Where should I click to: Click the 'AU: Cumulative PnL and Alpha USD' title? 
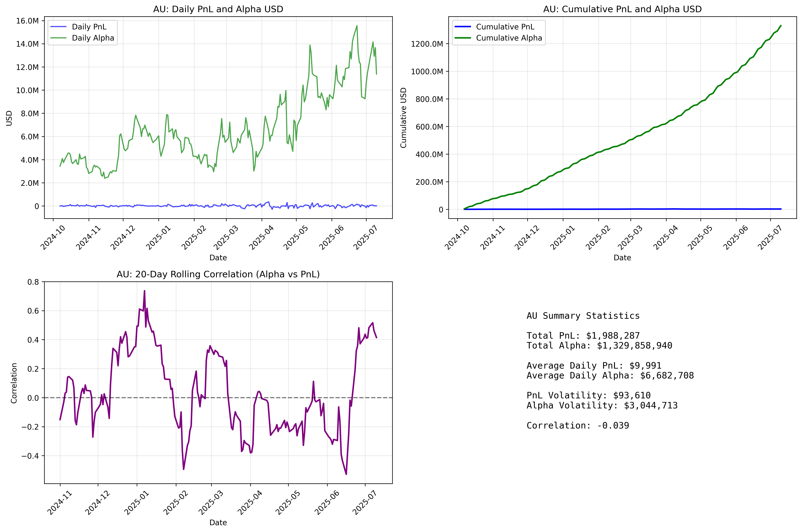tap(622, 9)
